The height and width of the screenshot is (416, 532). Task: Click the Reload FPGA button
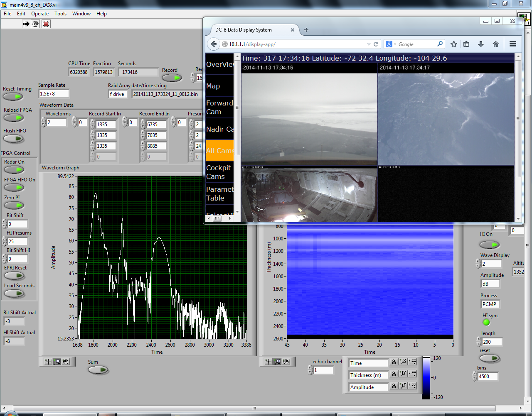(14, 118)
